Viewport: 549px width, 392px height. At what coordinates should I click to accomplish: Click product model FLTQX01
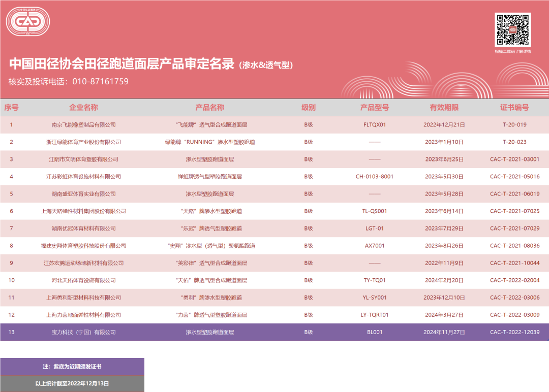pos(375,125)
